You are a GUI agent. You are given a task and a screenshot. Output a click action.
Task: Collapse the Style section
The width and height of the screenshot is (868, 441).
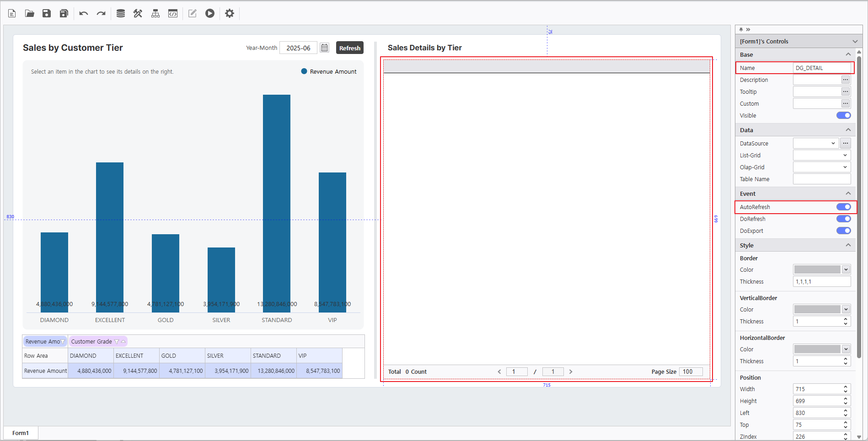[x=848, y=245]
